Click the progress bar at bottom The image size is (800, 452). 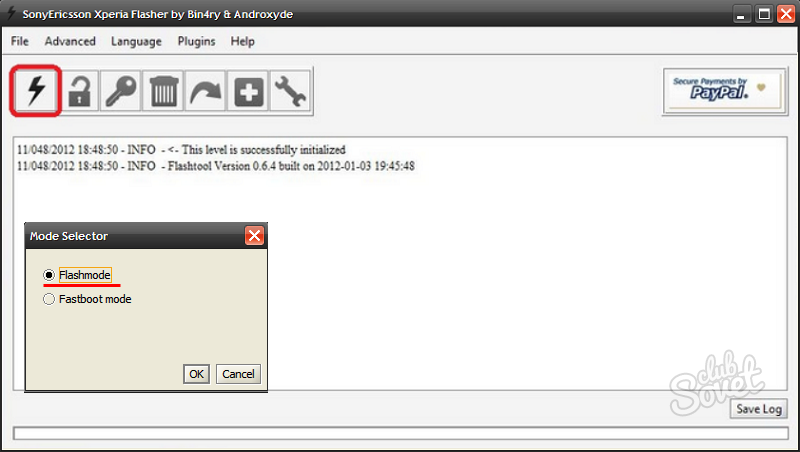coord(401,433)
